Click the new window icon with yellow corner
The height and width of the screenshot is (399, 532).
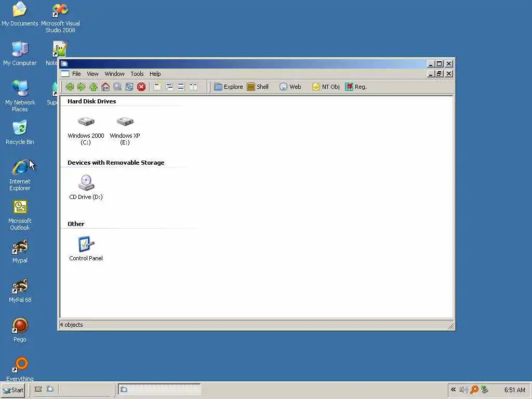[x=157, y=87]
